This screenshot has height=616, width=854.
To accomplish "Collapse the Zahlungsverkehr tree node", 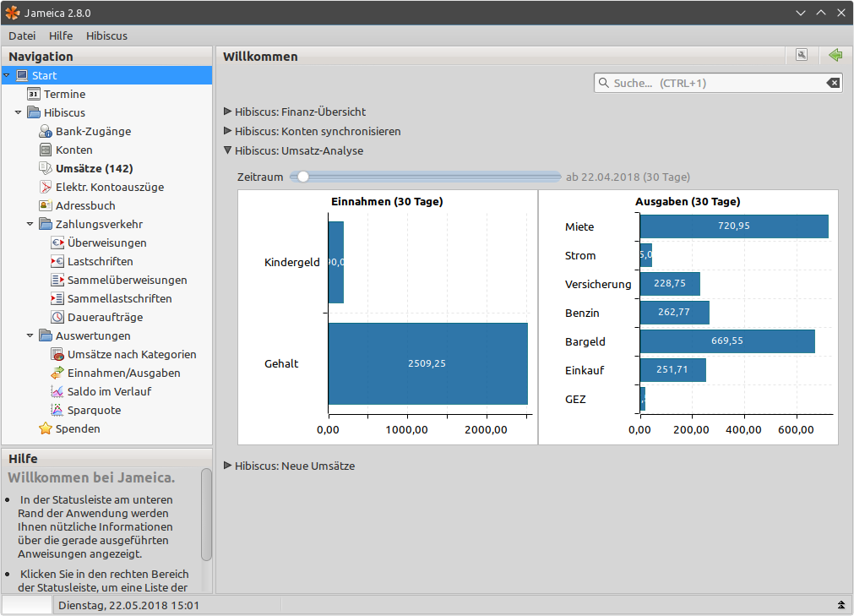I will pos(30,224).
